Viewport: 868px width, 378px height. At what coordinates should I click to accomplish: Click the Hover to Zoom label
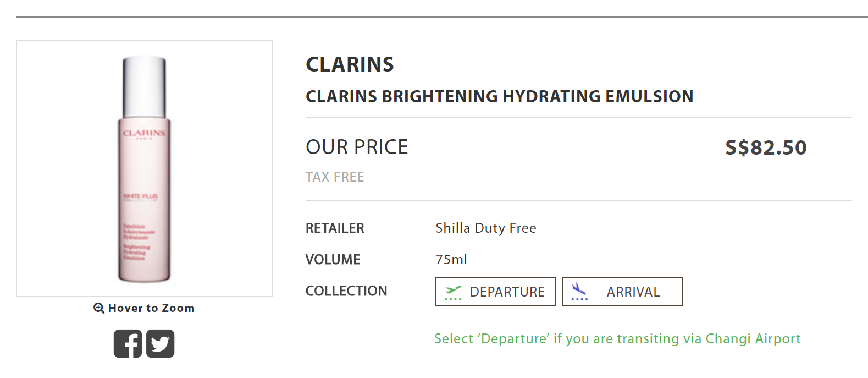pyautogui.click(x=151, y=308)
